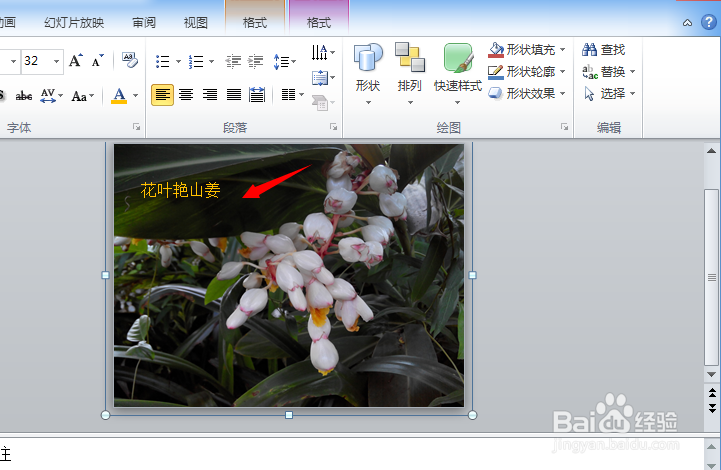Increase the list indent level

(x=255, y=61)
